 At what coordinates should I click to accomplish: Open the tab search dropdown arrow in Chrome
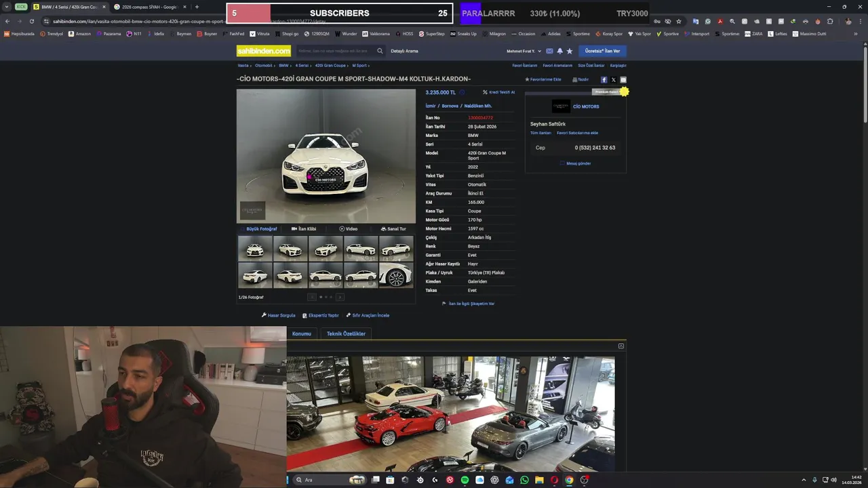coord(6,7)
